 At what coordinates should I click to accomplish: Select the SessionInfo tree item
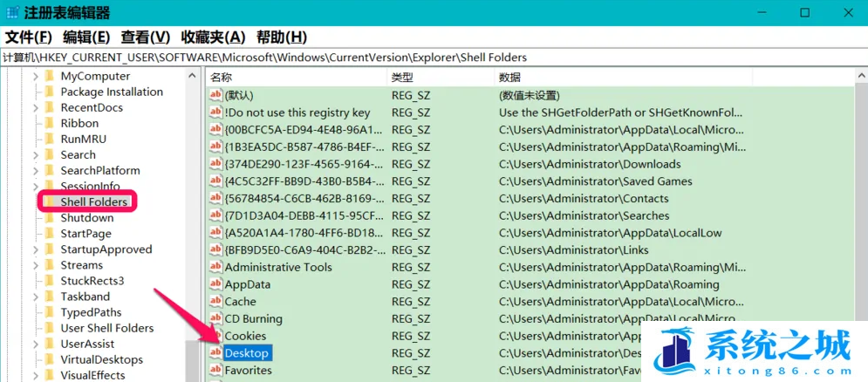90,187
